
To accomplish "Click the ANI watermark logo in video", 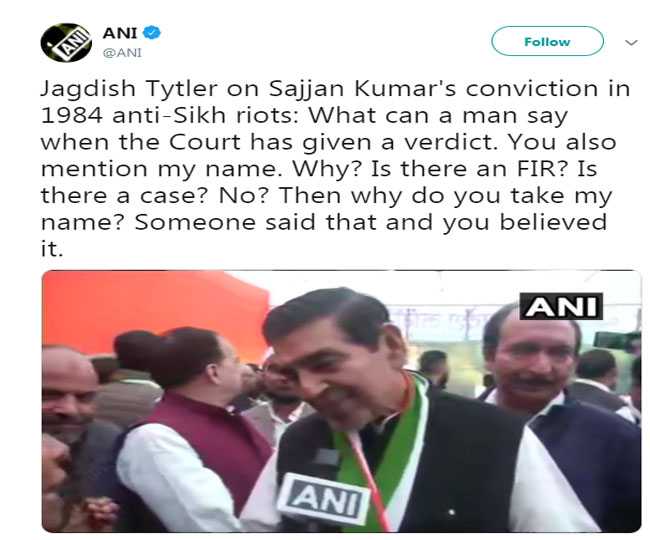I will pyautogui.click(x=561, y=306).
